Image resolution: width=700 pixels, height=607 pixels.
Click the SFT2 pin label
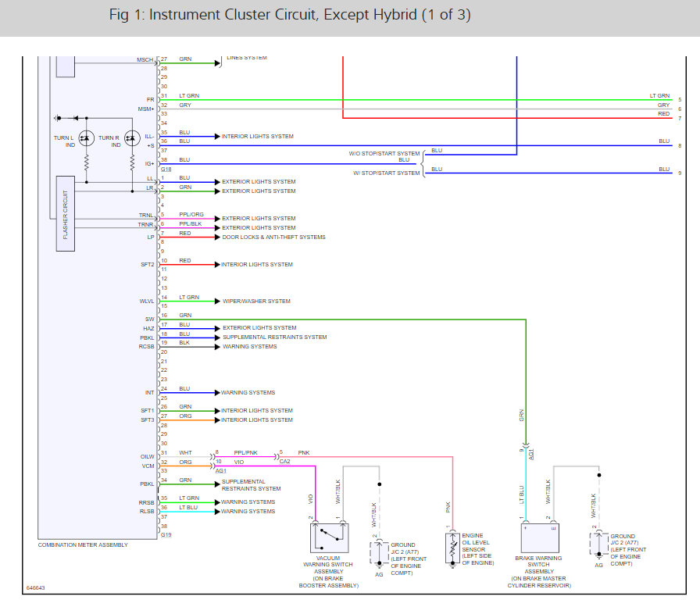click(148, 265)
